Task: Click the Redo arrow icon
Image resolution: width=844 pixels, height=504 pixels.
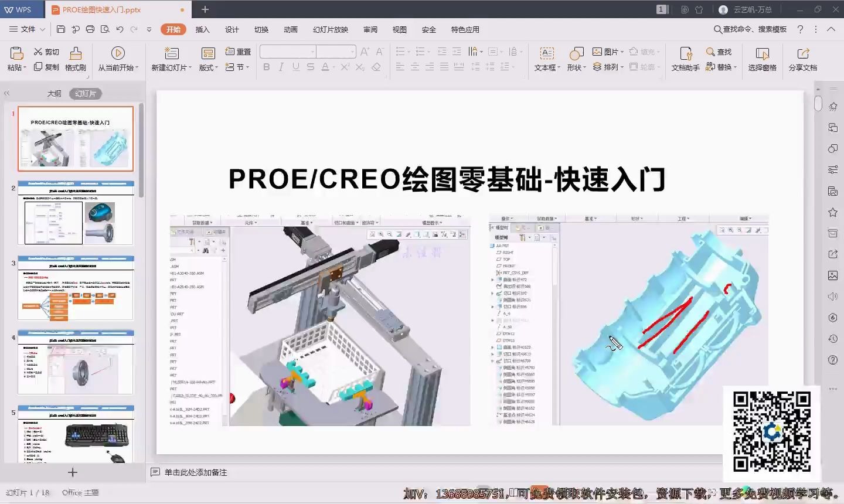Action: point(134,29)
